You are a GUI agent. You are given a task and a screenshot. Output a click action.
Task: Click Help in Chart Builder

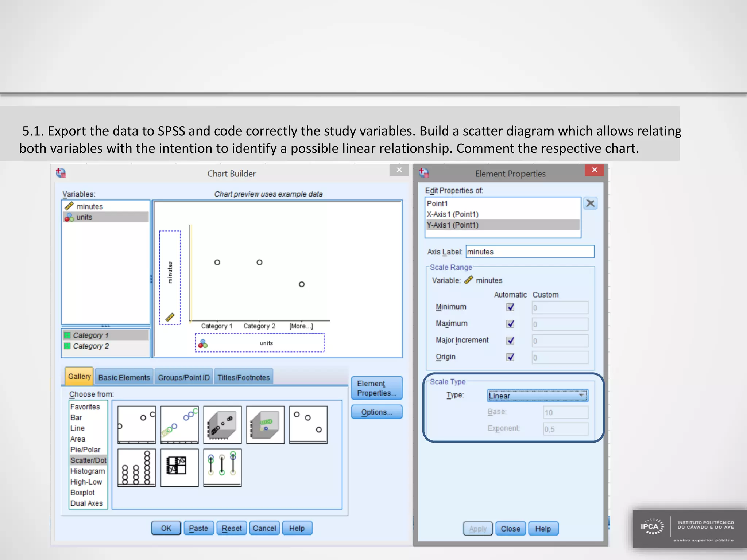(297, 528)
